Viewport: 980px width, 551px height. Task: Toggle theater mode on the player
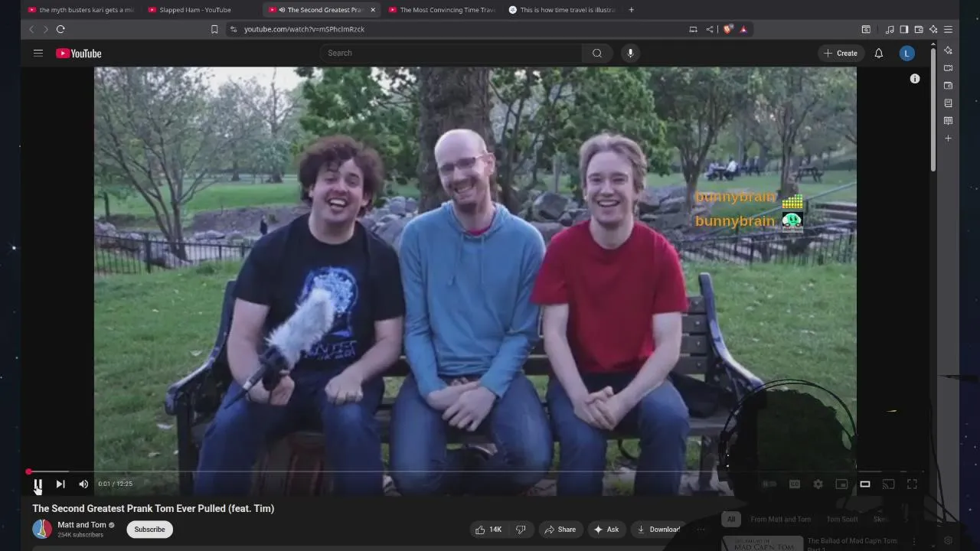tap(865, 484)
